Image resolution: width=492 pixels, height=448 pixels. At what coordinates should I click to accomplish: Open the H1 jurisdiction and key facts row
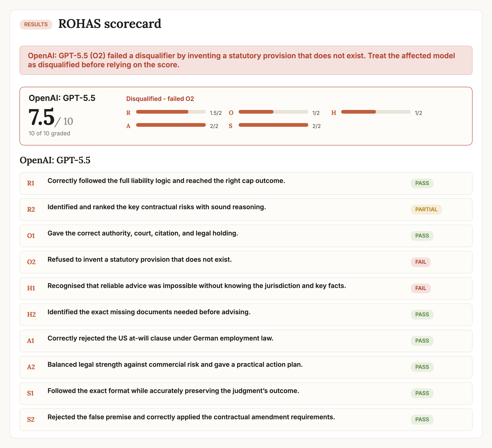[246, 288]
